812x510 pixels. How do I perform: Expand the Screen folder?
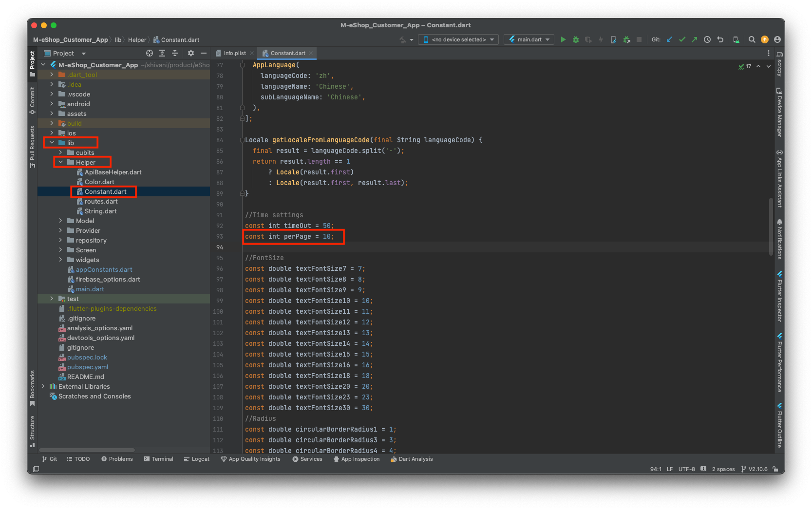[x=60, y=250]
